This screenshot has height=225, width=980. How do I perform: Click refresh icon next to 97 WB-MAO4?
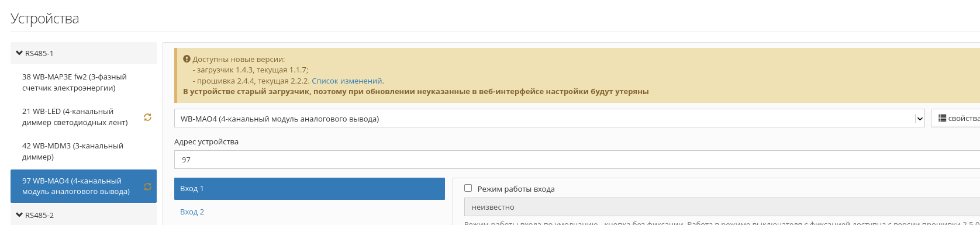point(147,186)
